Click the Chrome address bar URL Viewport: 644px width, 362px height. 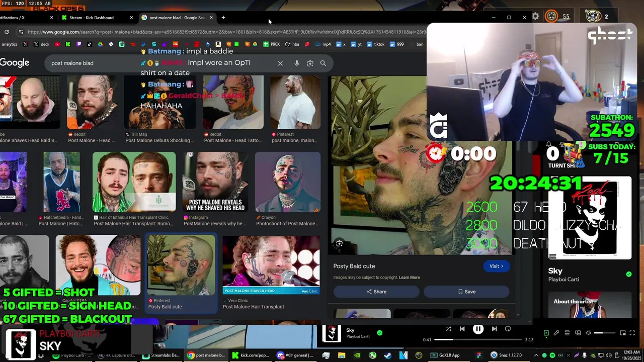pos(226,32)
